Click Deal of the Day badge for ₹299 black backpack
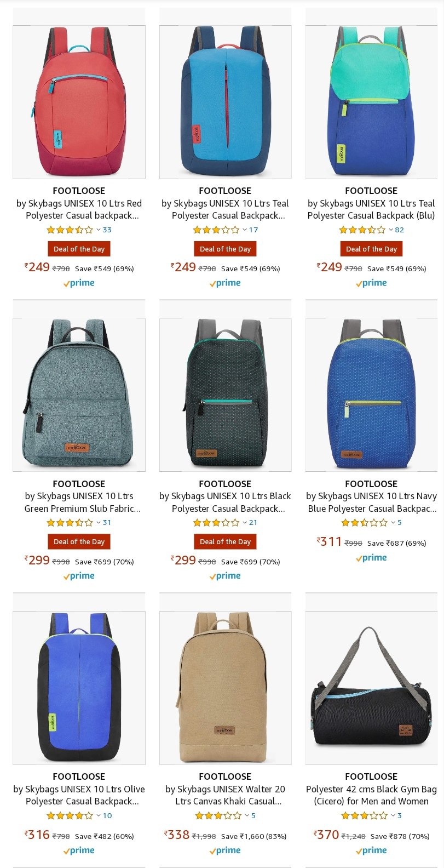 coord(225,542)
